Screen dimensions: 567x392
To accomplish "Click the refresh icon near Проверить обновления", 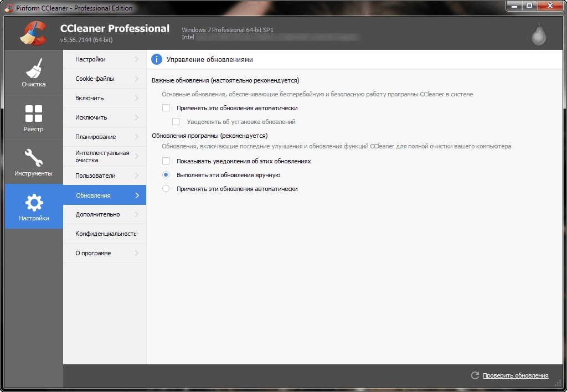I will [475, 375].
